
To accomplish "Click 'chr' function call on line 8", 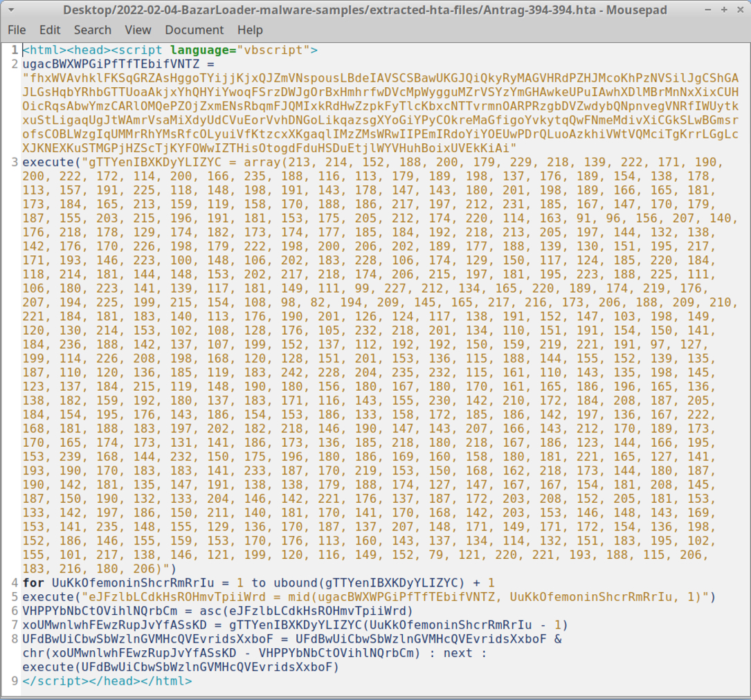I will tap(33, 653).
